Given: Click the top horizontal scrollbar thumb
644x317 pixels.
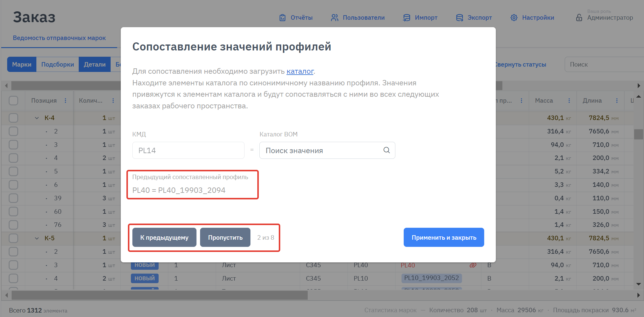Looking at the screenshot, I should (257, 86).
